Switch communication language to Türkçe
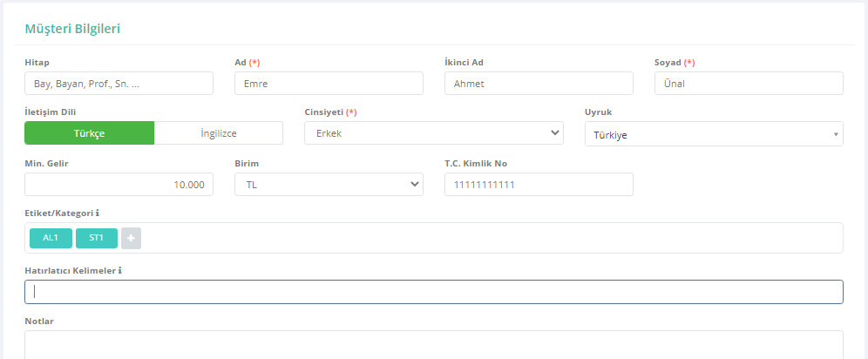The width and height of the screenshot is (868, 359). click(x=90, y=133)
